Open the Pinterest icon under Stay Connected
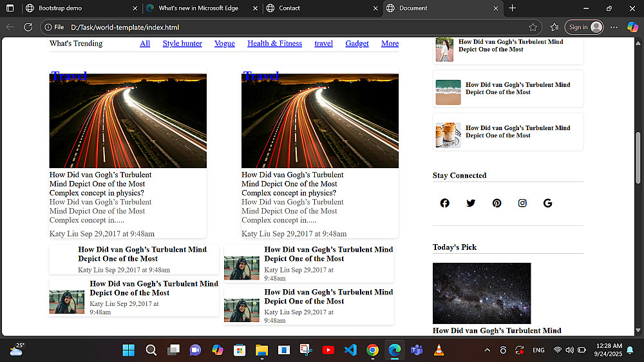This screenshot has width=644, height=362. (x=497, y=203)
